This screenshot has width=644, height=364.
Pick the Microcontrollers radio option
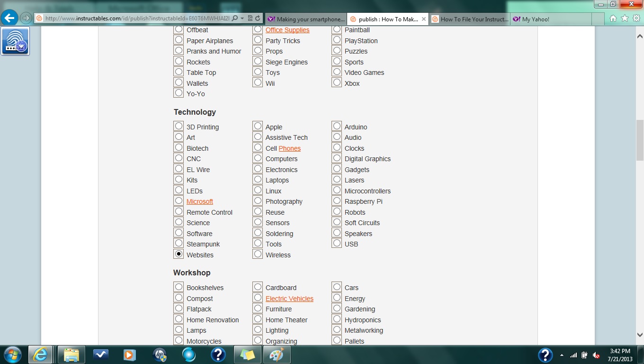[x=337, y=190]
